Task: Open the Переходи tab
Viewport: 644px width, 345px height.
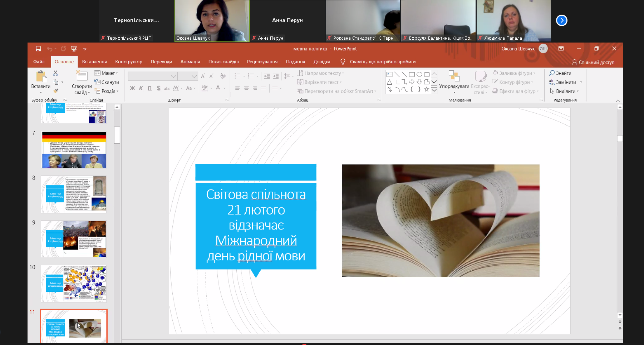Action: [x=161, y=61]
